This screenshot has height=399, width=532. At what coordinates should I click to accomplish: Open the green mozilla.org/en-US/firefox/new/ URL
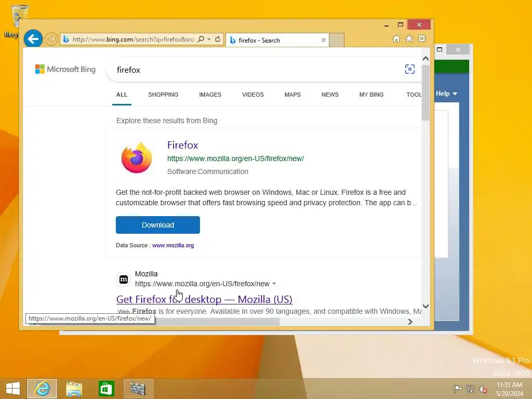[235, 158]
